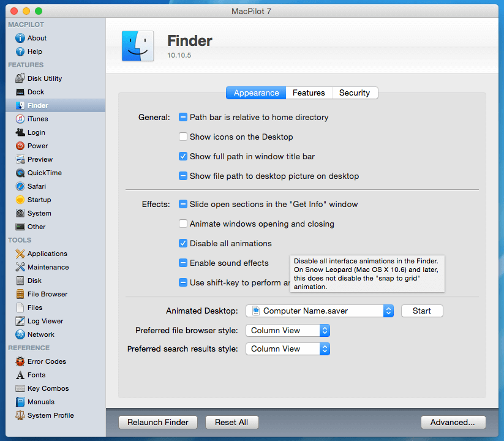Screen dimensions: 504x441
Task: Open the Animated Desktop saver dropdown
Action: click(x=320, y=311)
